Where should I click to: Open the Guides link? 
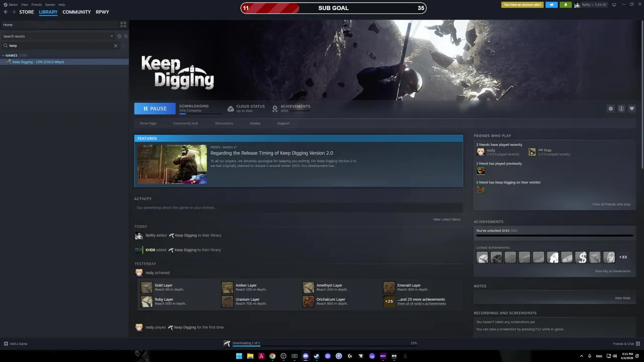coord(255,123)
